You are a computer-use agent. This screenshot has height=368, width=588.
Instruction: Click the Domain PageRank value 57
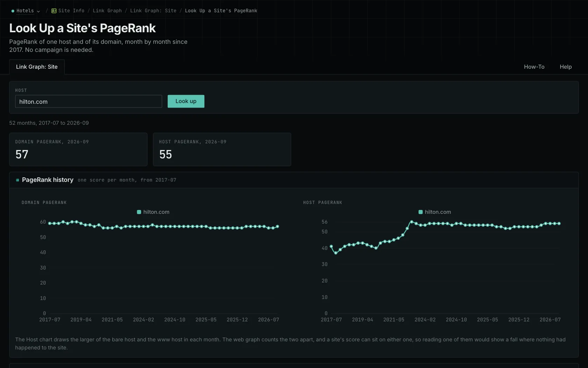tap(22, 155)
